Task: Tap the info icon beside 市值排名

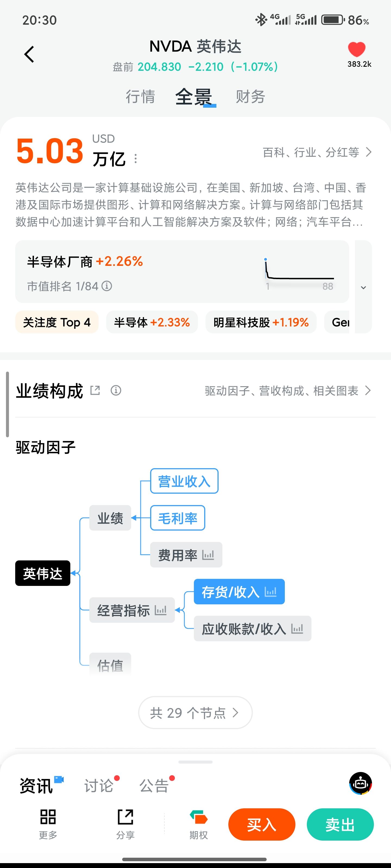Action: 107,286
